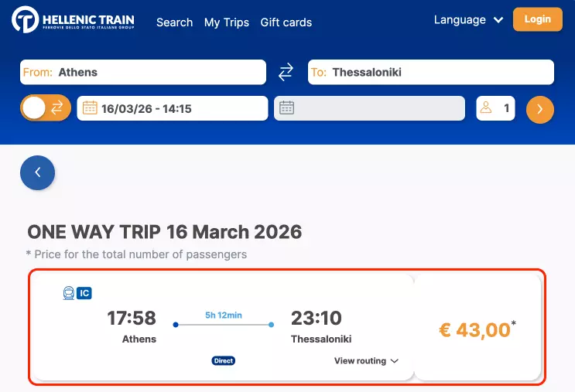Click the Direct badge on the trip
575x392 pixels.
[223, 361]
